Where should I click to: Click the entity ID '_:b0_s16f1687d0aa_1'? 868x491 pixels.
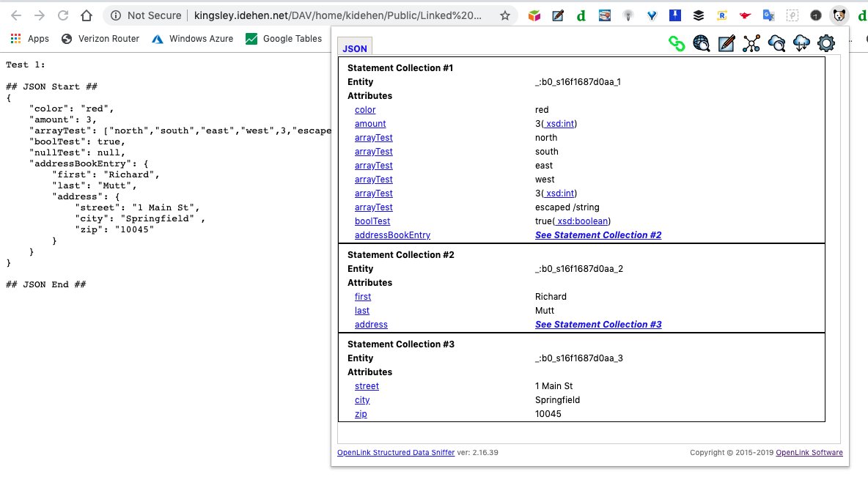click(x=578, y=82)
